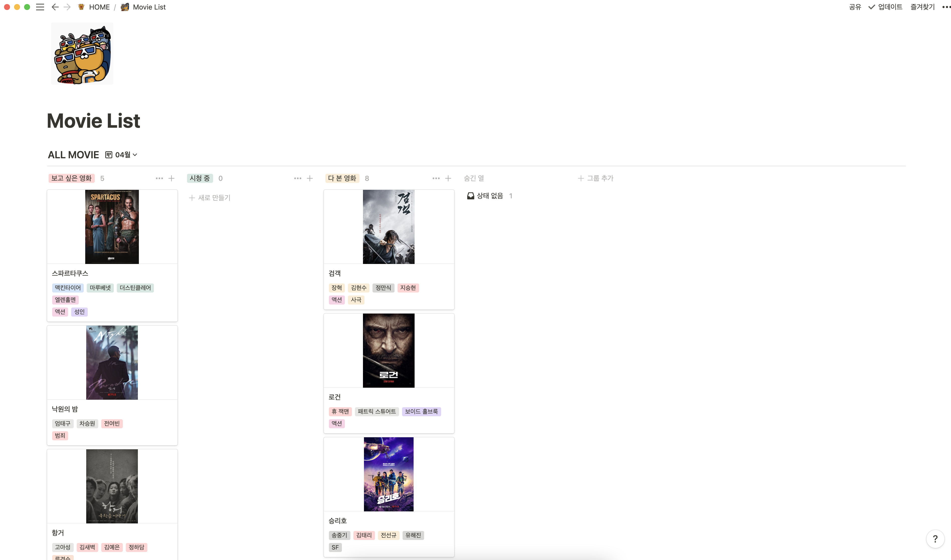Go back with the left arrow

55,7
